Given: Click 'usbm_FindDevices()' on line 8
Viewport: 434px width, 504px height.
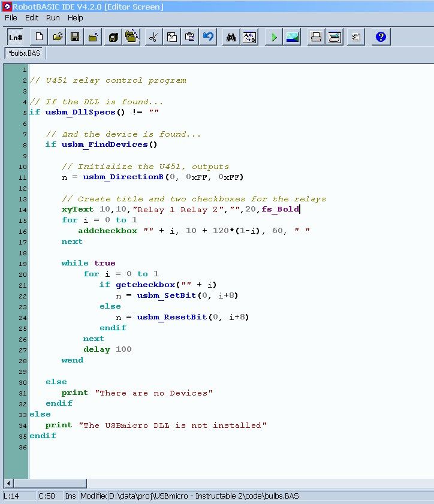Looking at the screenshot, I should click(x=109, y=144).
